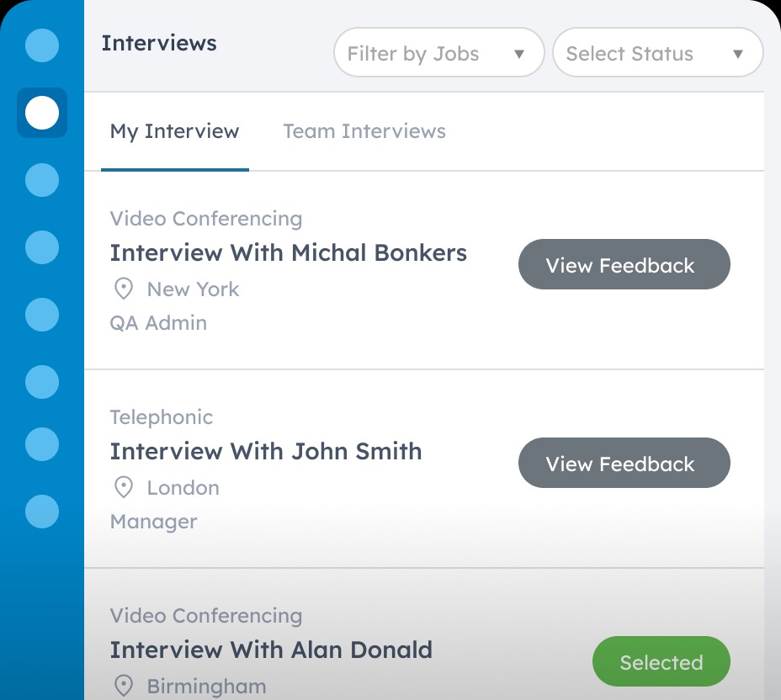The width and height of the screenshot is (781, 700).
Task: Select the My Interview tab
Action: click(174, 131)
